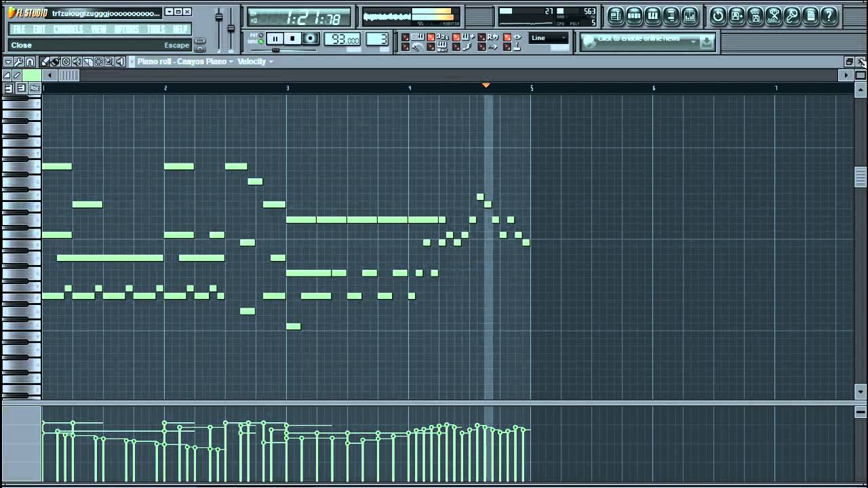Open the TOOLS menu
Image resolution: width=868 pixels, height=488 pixels.
click(157, 29)
